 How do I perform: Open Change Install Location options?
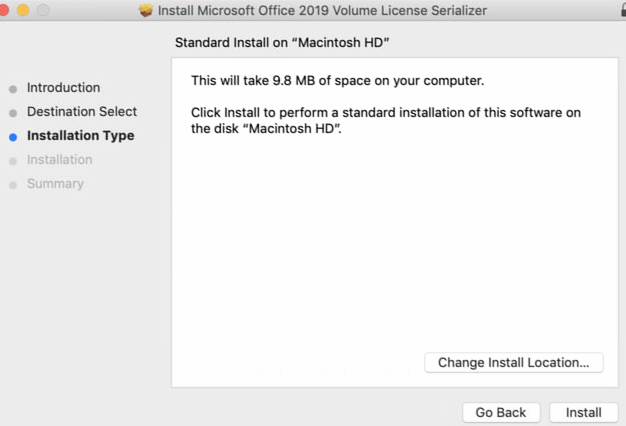point(513,363)
